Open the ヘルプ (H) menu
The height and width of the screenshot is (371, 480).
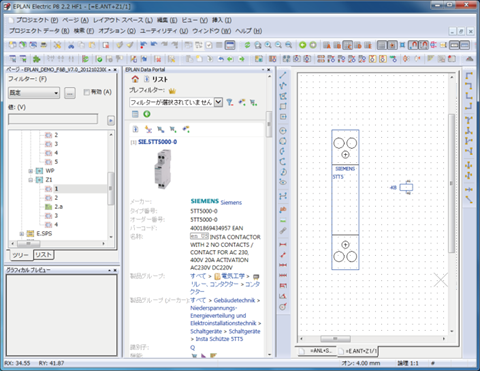click(248, 31)
